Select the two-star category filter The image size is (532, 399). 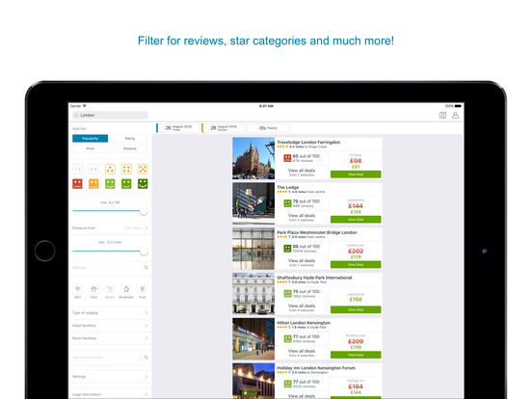click(93, 169)
